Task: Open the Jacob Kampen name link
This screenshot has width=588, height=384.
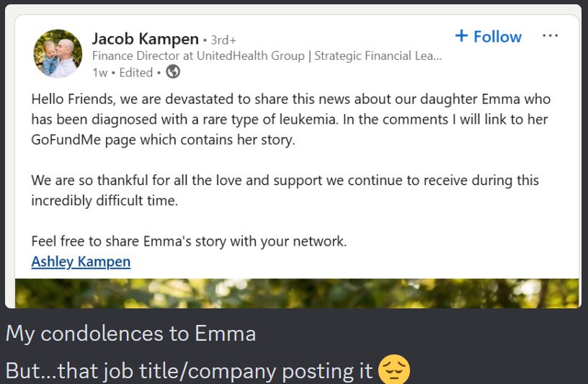Action: pos(145,38)
